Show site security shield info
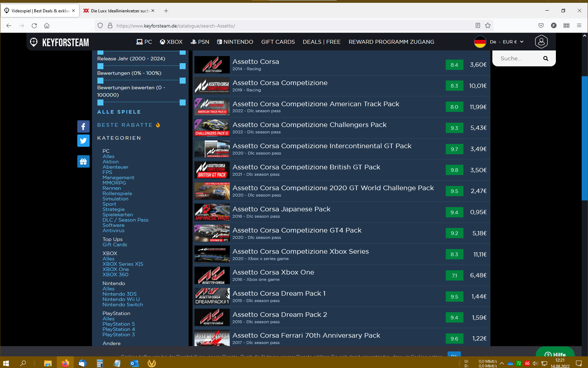This screenshot has width=588, height=368. [100, 25]
